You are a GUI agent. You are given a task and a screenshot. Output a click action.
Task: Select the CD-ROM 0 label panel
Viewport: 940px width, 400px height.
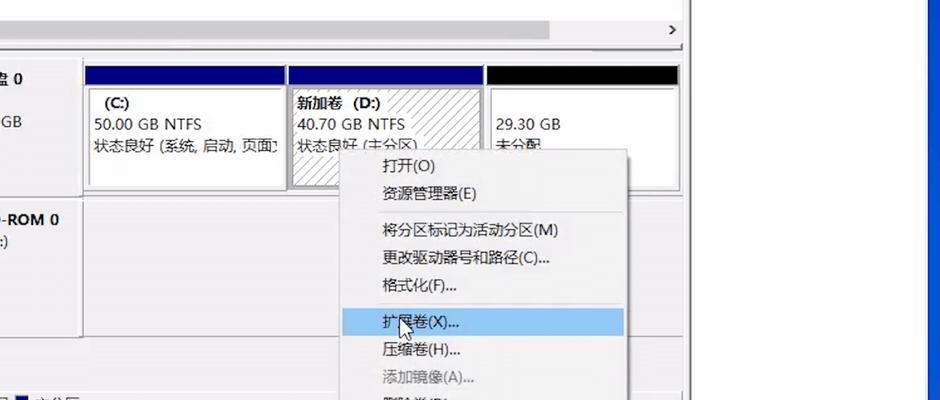41,267
